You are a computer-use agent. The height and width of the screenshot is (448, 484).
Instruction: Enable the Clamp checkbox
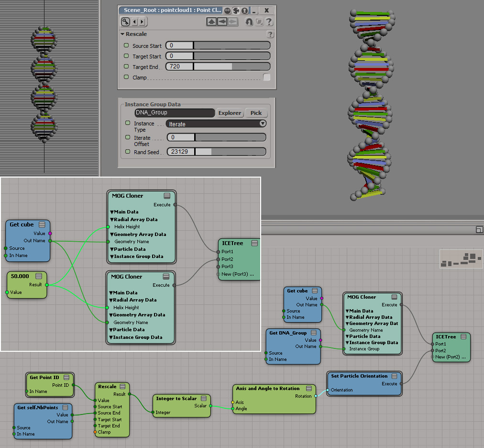point(266,77)
